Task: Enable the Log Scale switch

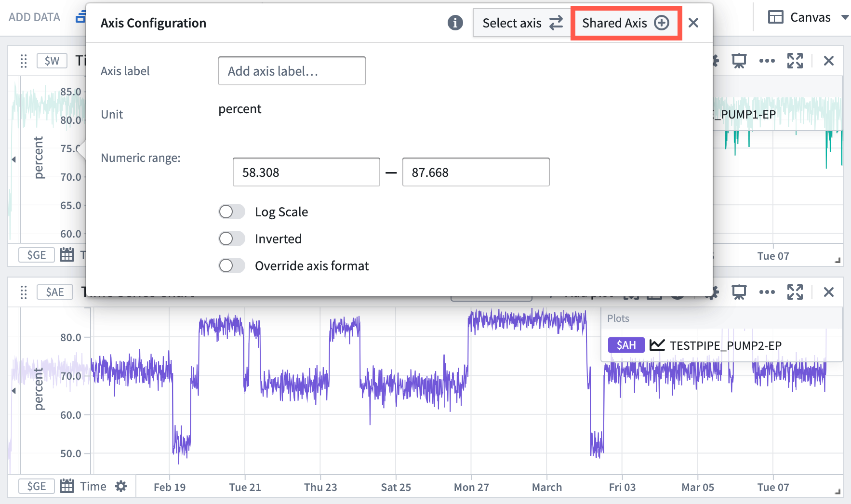Action: 232,212
